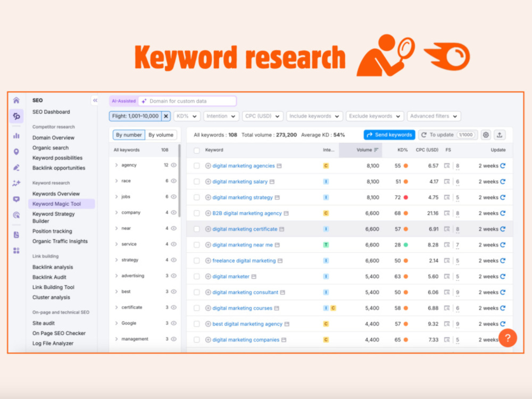Refresh the best digital marketing agency row

[x=503, y=323]
